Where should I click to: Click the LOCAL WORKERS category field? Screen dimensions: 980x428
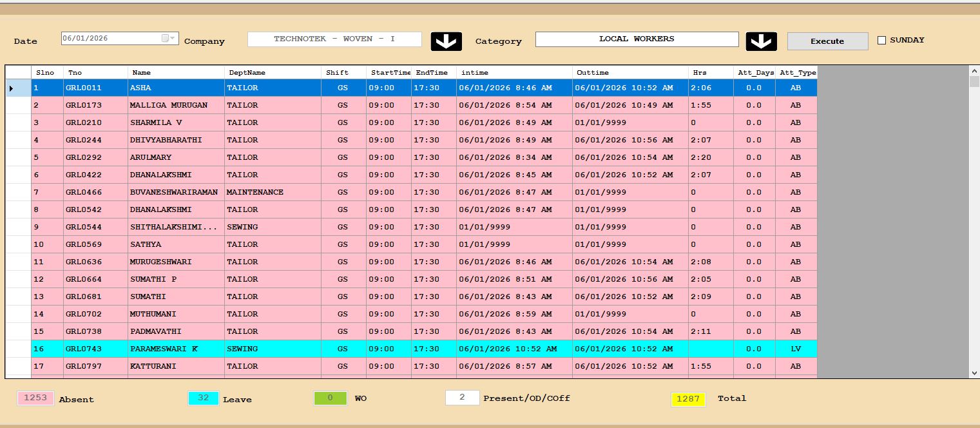coord(637,39)
